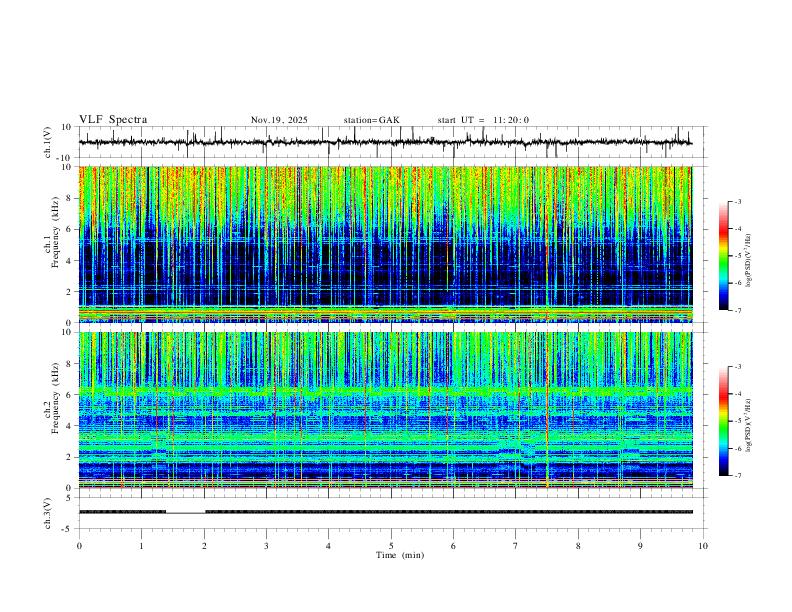
Task: Click the ch.1 waveform trace plot
Action: pyautogui.click(x=386, y=142)
